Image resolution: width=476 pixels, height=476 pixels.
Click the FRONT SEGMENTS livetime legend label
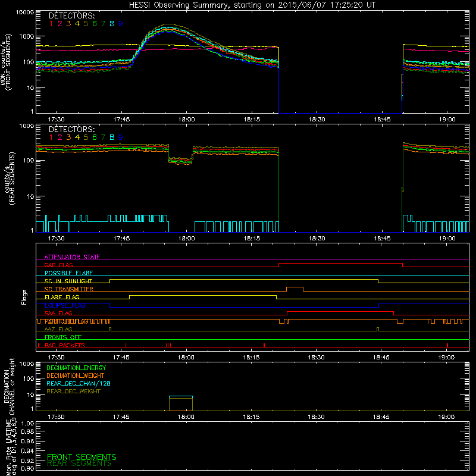(x=82, y=457)
